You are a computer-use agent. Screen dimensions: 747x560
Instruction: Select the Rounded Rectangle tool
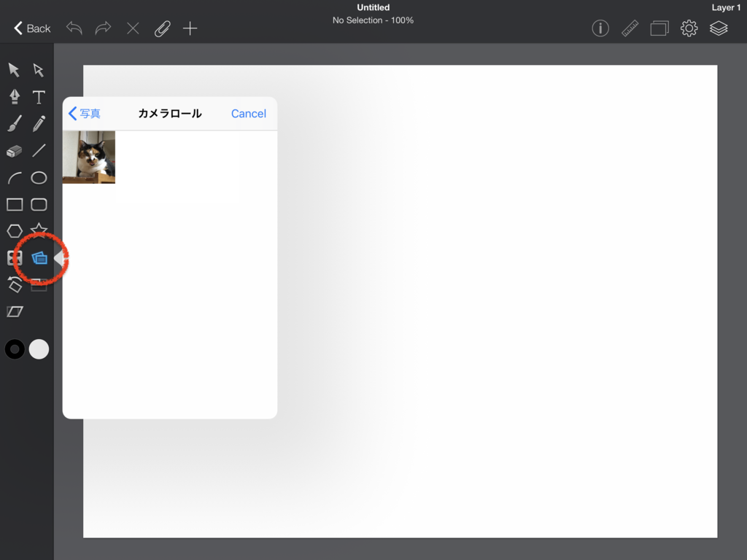[39, 205]
